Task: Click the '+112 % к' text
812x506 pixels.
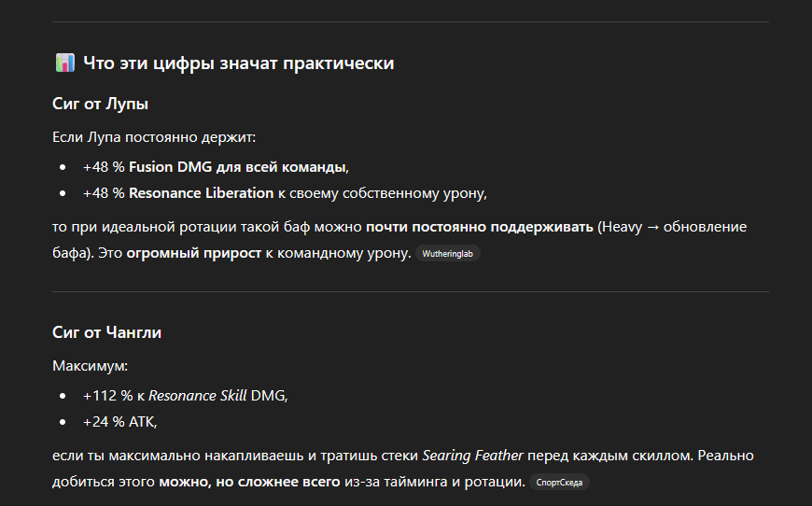Action: (x=113, y=396)
